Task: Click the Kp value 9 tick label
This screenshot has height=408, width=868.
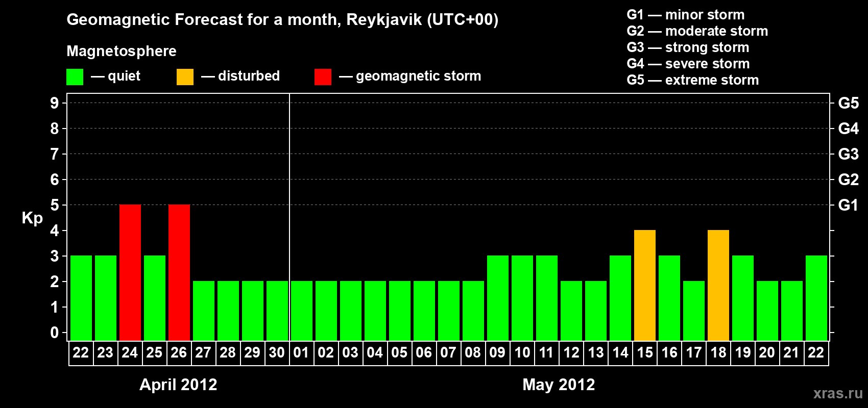Action: pos(55,103)
